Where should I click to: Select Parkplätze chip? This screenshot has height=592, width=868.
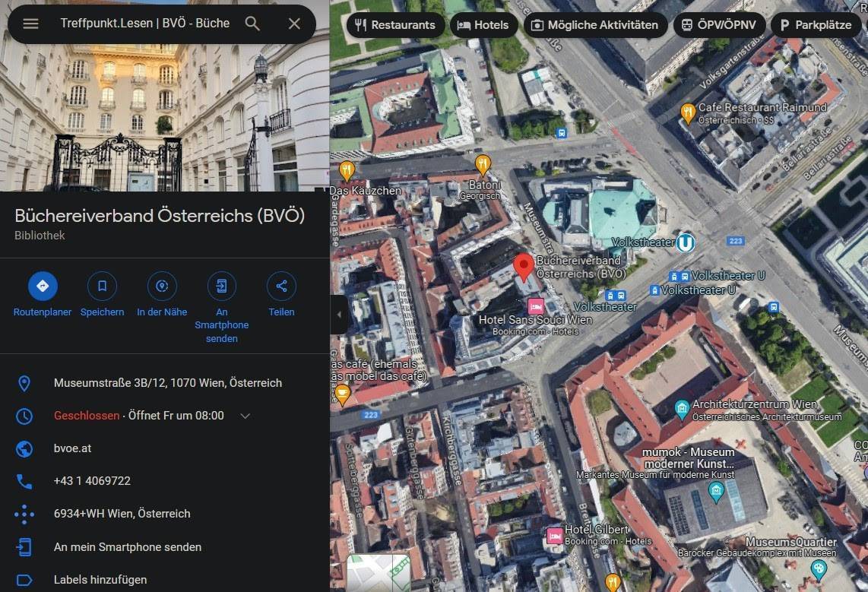pos(816,25)
